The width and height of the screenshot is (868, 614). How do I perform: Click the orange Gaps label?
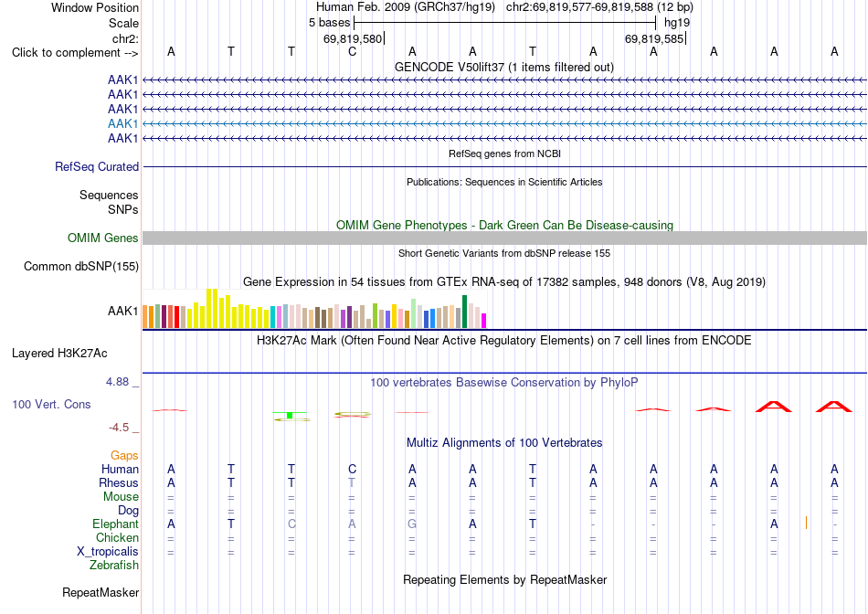point(124,455)
